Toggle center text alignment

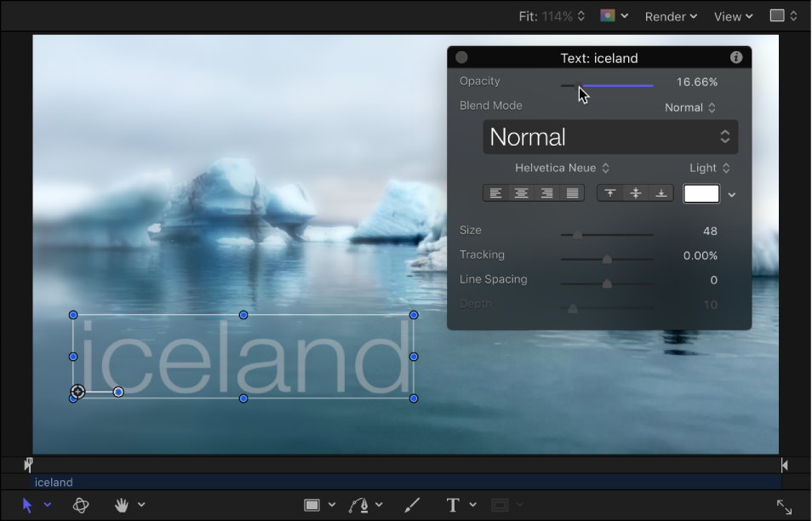521,193
